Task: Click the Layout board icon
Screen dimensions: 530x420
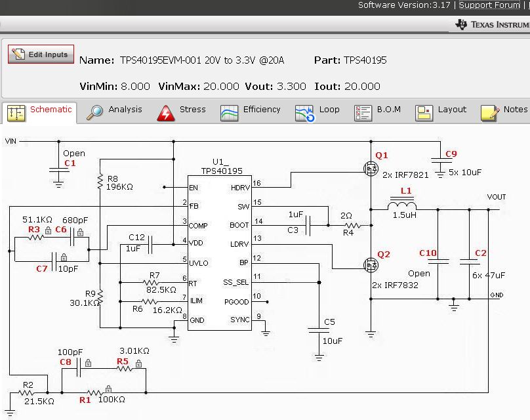Action: tap(424, 113)
